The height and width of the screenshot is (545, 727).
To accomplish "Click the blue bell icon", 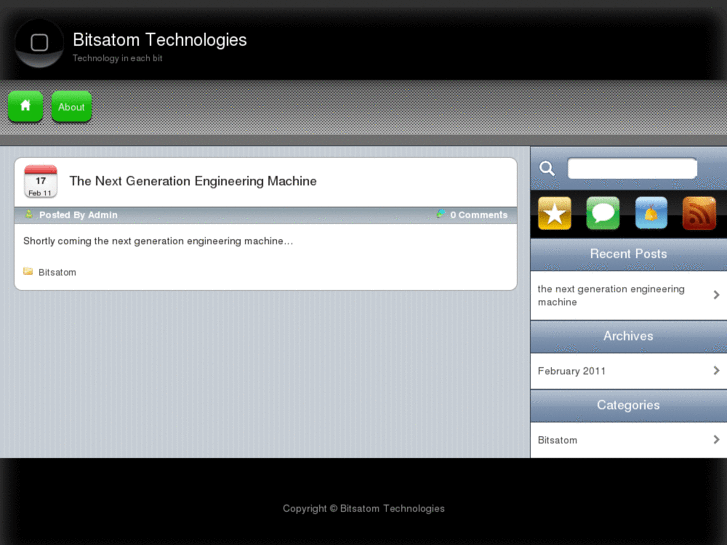I will (x=651, y=213).
